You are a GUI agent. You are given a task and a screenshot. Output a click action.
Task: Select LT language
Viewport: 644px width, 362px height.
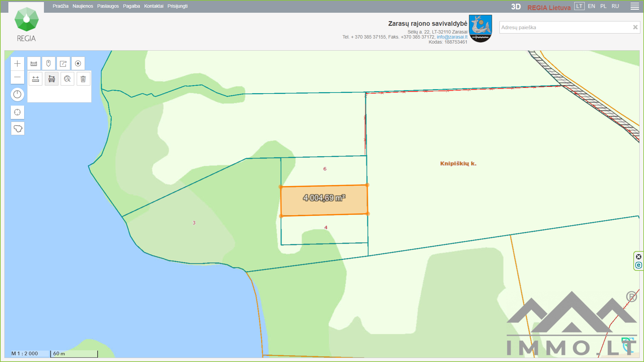[x=579, y=6]
